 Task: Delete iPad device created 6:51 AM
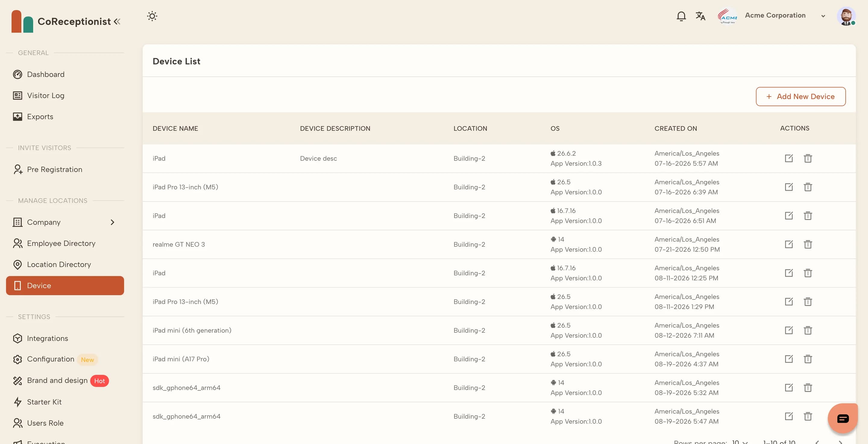[808, 215]
